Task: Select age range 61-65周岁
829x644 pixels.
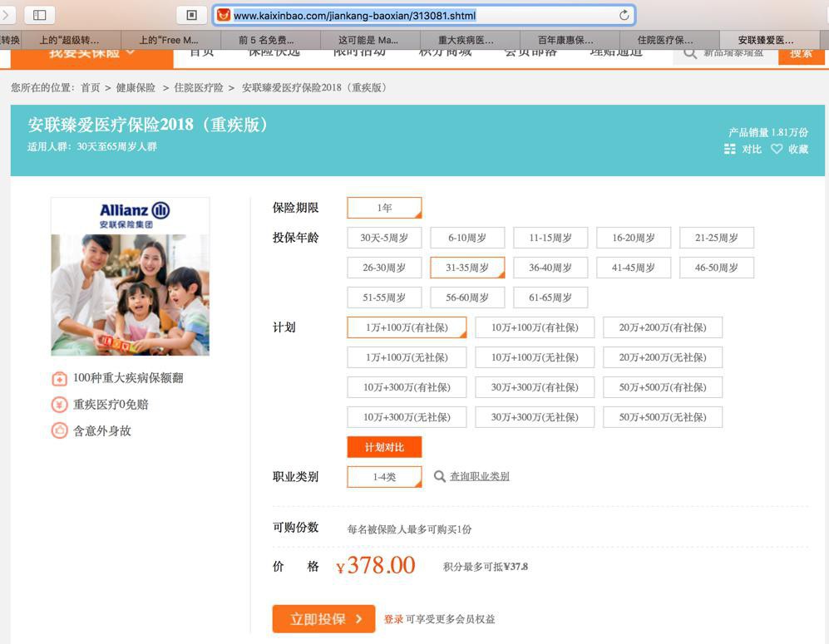Action: click(550, 297)
